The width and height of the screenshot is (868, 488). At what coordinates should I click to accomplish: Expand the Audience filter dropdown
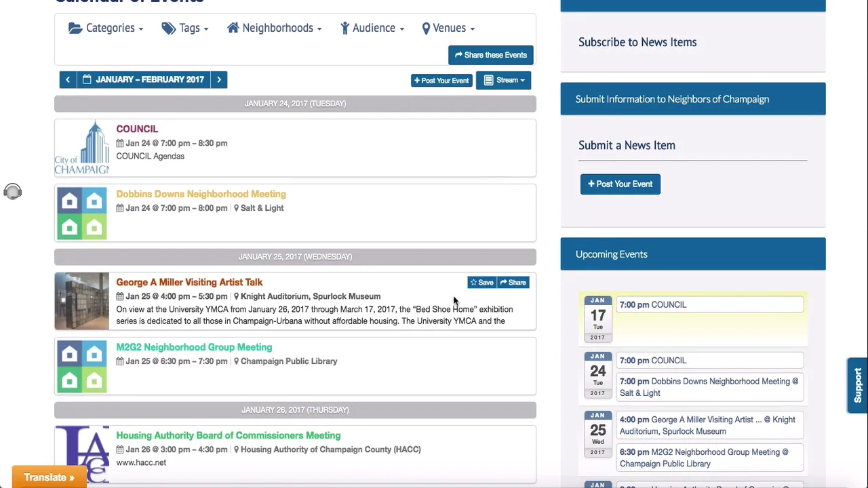[x=372, y=28]
